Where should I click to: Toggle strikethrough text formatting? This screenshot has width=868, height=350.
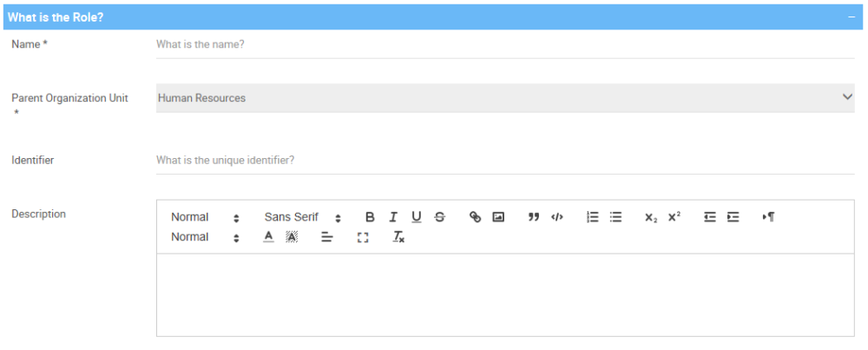click(x=439, y=217)
